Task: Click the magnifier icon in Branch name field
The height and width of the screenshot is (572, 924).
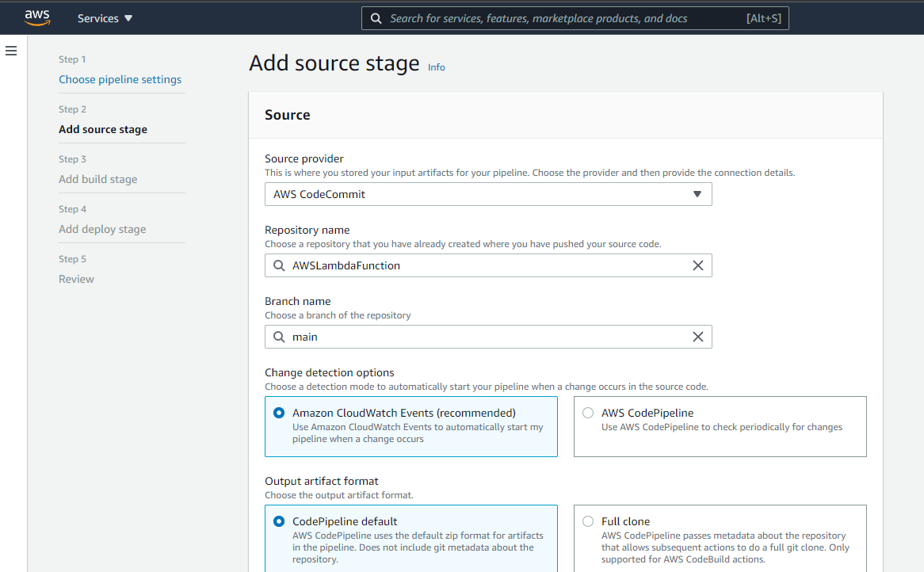Action: click(x=279, y=337)
